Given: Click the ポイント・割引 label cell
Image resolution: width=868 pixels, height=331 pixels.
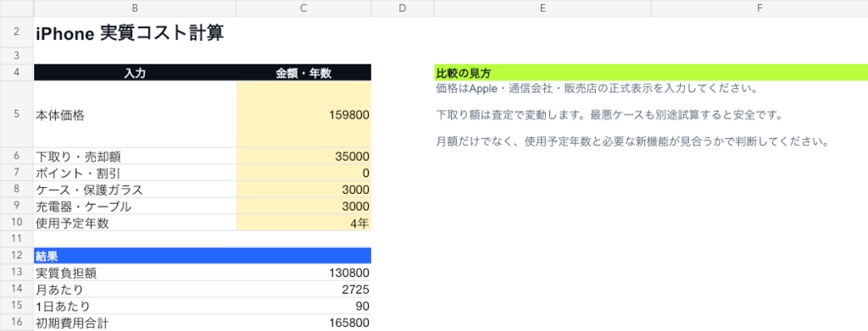Looking at the screenshot, I should click(135, 173).
